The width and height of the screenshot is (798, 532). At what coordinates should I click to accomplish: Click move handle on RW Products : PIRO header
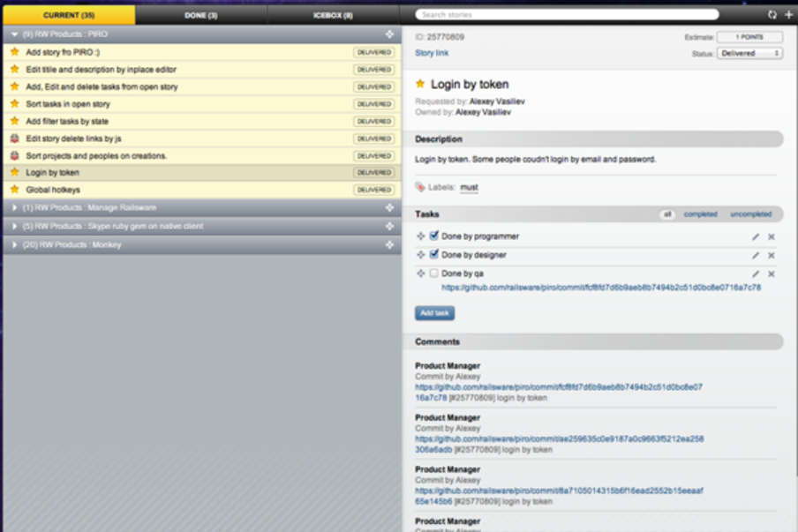tap(389, 34)
